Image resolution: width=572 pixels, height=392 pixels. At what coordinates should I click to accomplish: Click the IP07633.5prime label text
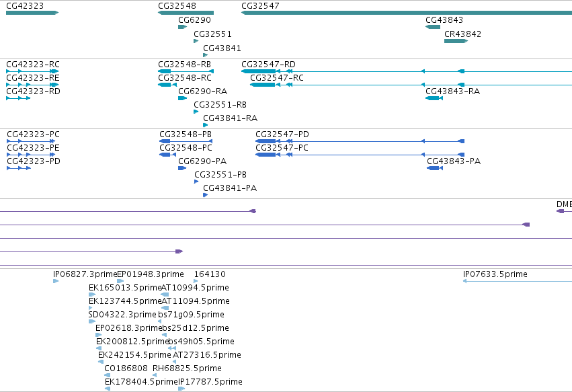point(495,274)
